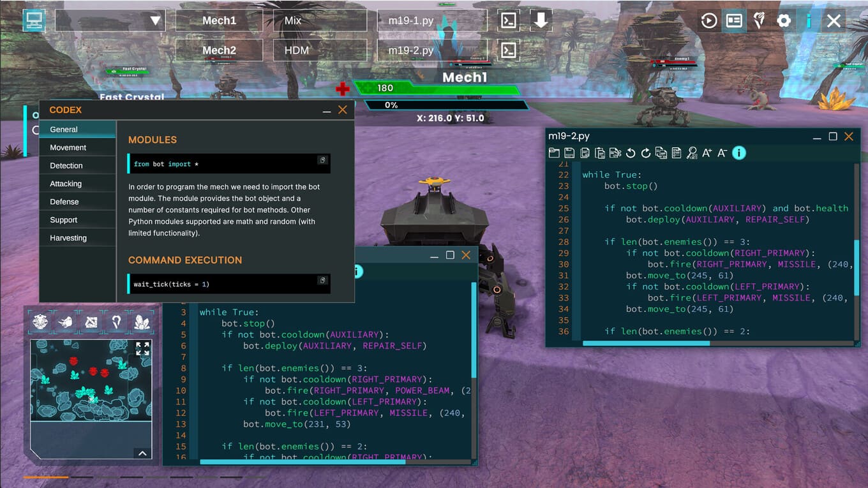Open the find/search tool in m19-2.py editor
The height and width of the screenshot is (488, 868).
692,153
